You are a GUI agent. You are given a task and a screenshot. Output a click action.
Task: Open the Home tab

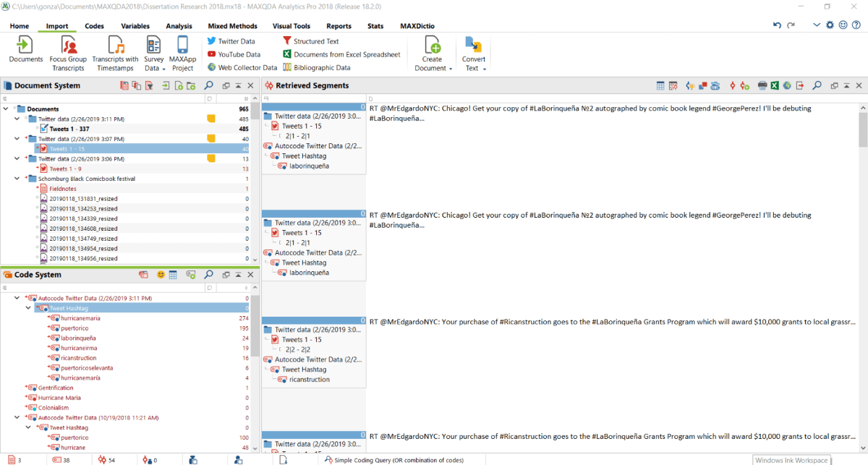[x=20, y=26]
